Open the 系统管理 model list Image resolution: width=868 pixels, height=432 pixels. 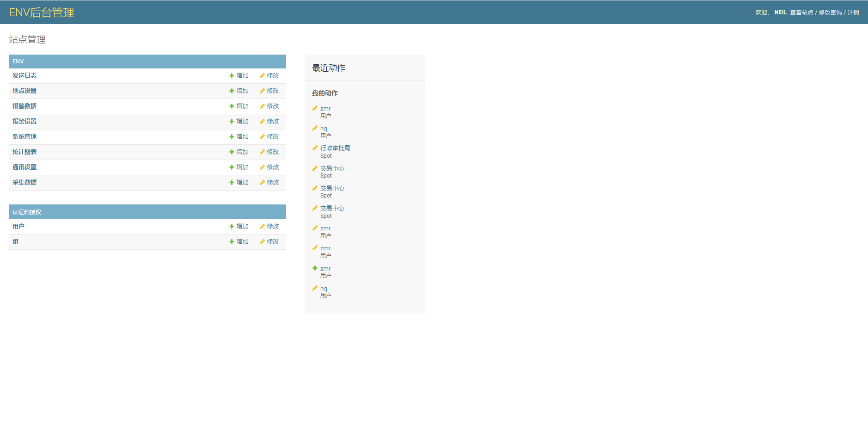coord(24,137)
